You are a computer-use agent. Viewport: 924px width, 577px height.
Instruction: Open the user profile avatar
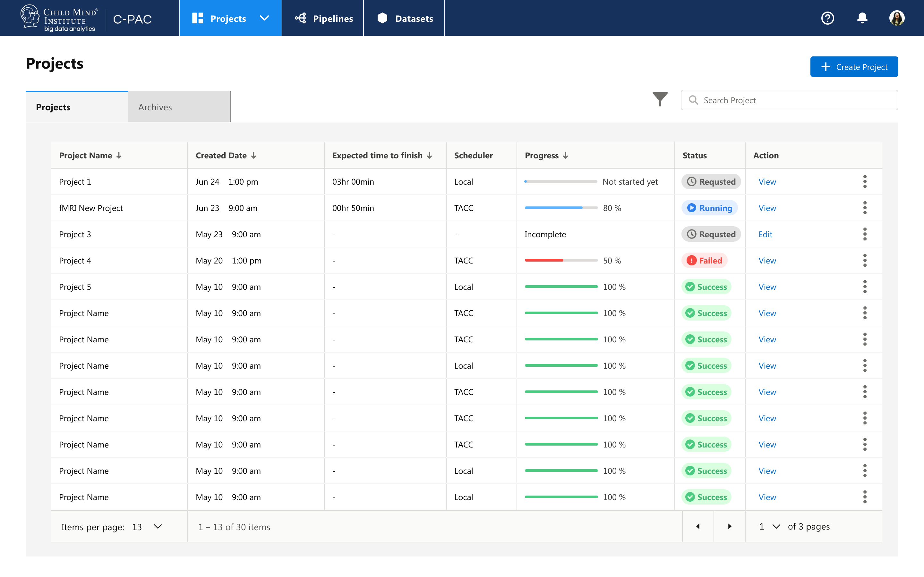[896, 18]
